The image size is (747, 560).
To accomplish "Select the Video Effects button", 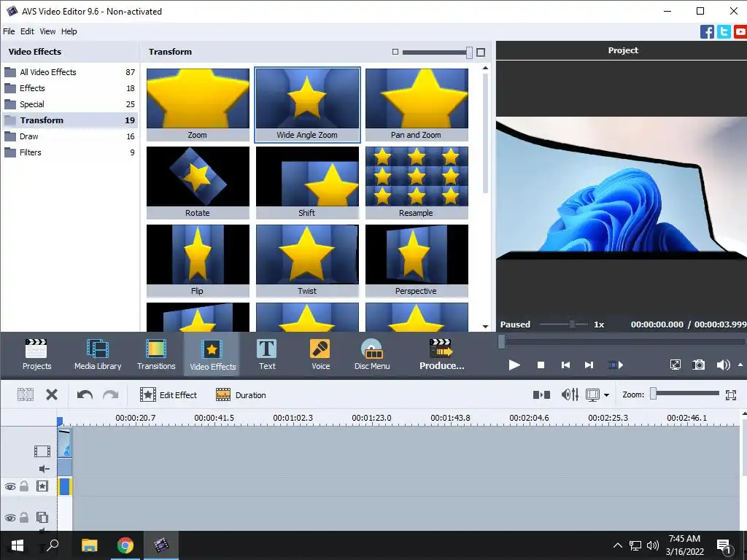I will pos(212,354).
